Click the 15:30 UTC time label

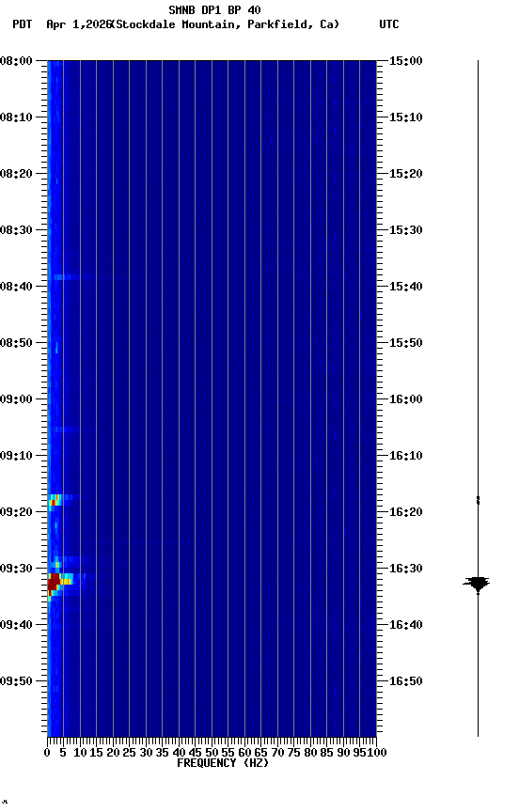click(406, 230)
